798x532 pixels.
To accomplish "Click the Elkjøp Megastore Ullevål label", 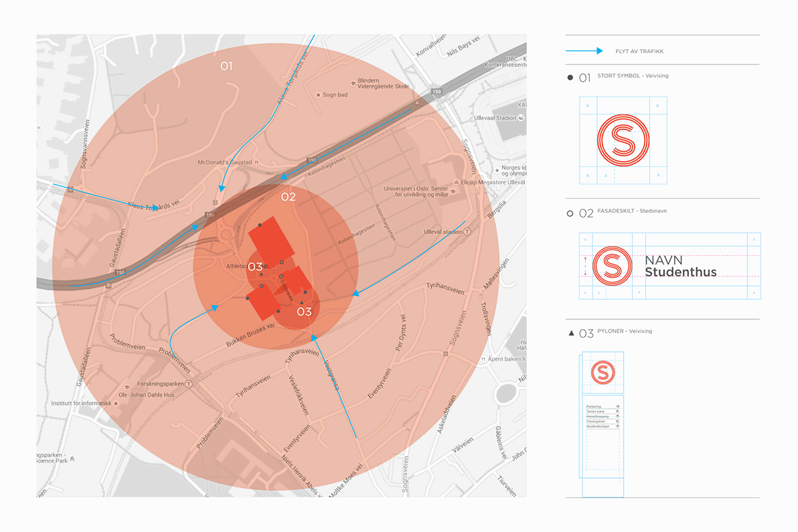I will click(493, 182).
